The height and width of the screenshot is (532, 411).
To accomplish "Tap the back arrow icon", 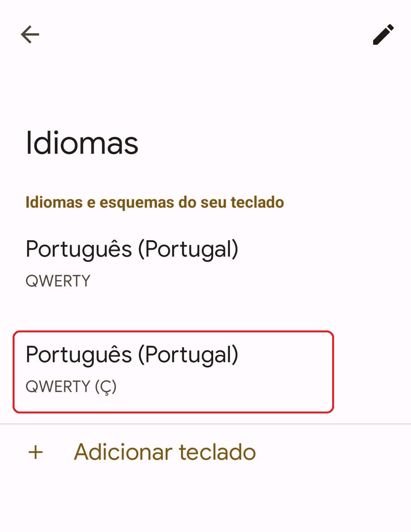I will [x=30, y=35].
